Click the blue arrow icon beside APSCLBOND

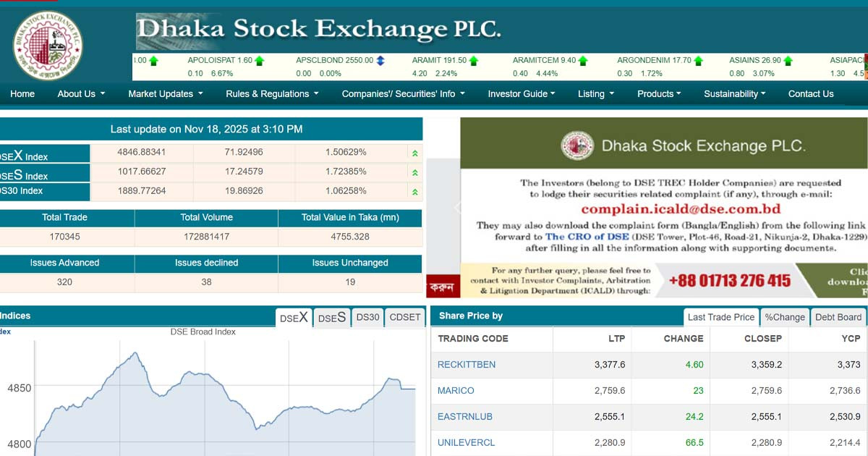(380, 61)
